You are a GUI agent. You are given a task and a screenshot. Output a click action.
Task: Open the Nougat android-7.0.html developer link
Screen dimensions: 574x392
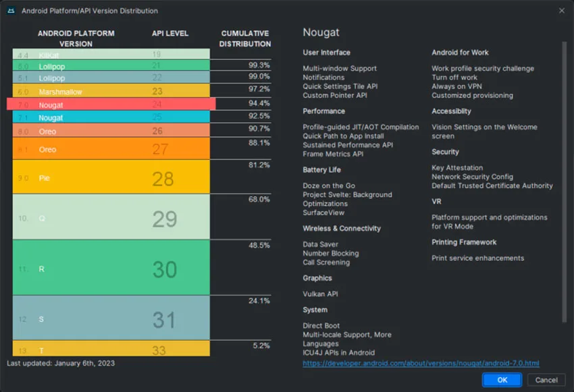click(421, 363)
